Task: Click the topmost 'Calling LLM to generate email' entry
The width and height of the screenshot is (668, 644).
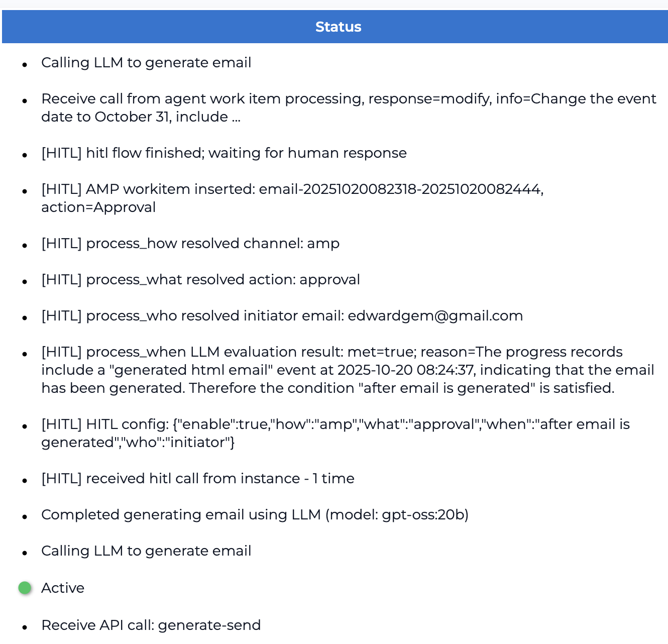Action: point(146,62)
